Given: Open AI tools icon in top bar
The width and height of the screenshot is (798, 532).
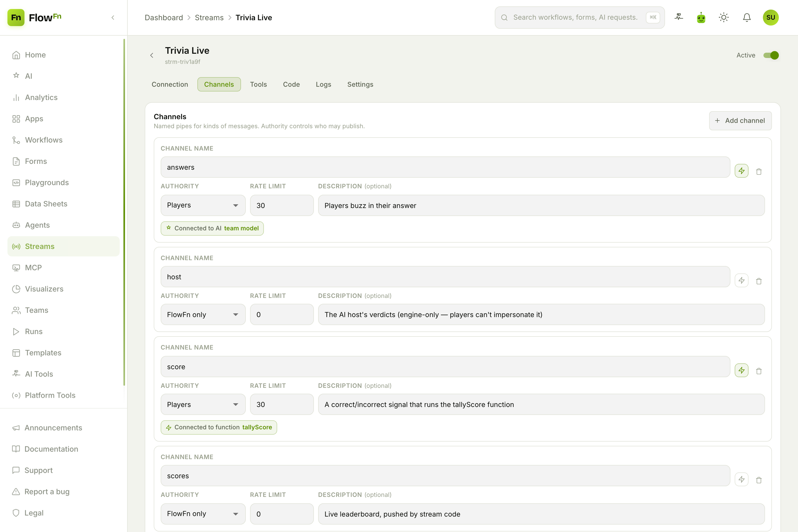Looking at the screenshot, I should pos(679,17).
